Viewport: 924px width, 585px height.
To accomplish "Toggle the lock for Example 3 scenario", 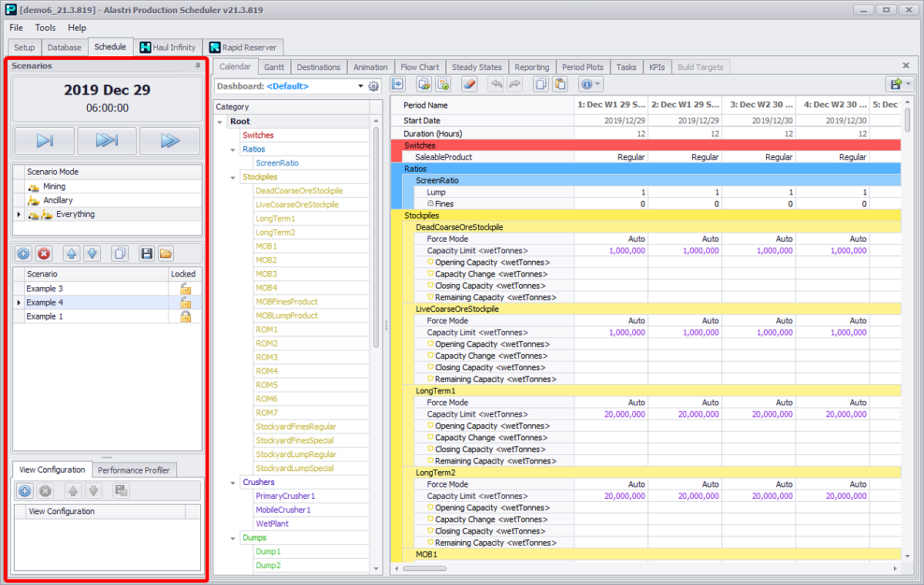I will point(185,289).
